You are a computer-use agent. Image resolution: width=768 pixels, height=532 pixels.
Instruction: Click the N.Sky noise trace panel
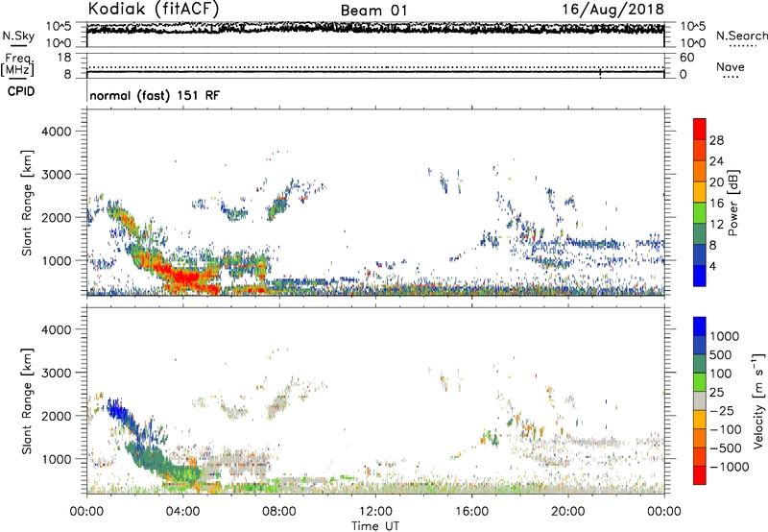point(375,35)
